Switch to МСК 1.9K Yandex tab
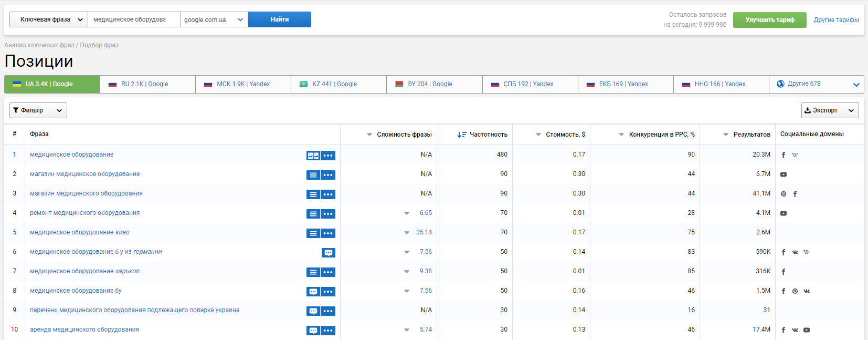Image resolution: width=868 pixels, height=340 pixels. coord(243,84)
